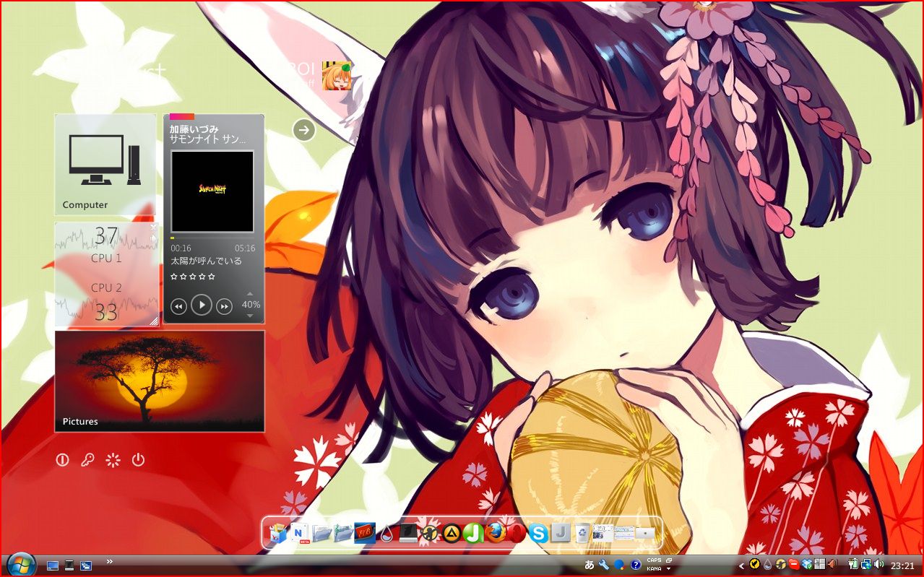Click the spinning restart icon
924x577 pixels.
[x=113, y=460]
